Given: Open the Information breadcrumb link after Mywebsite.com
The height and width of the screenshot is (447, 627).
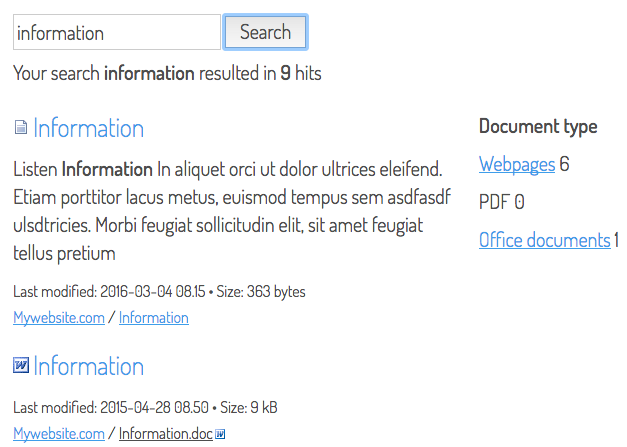Looking at the screenshot, I should (x=154, y=318).
